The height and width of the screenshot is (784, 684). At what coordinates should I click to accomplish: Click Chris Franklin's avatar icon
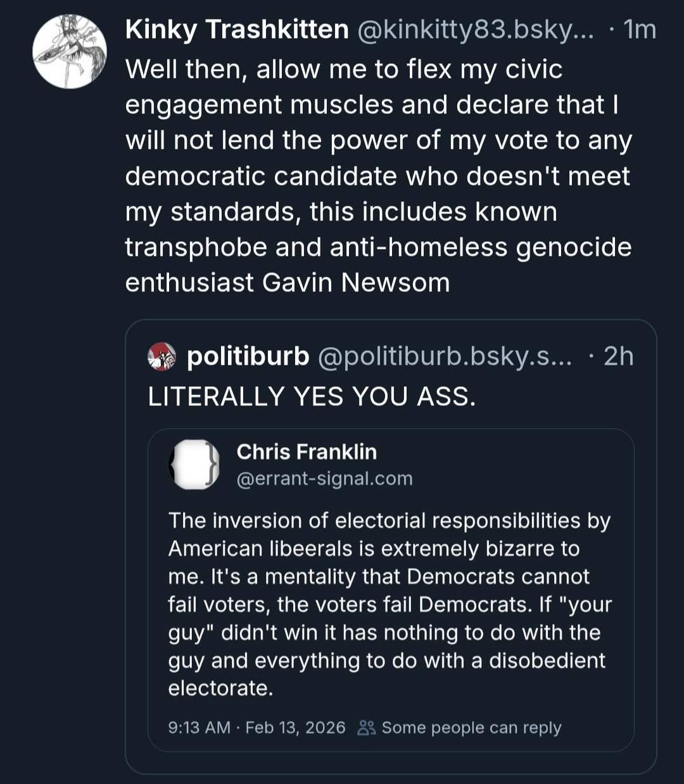pos(194,465)
